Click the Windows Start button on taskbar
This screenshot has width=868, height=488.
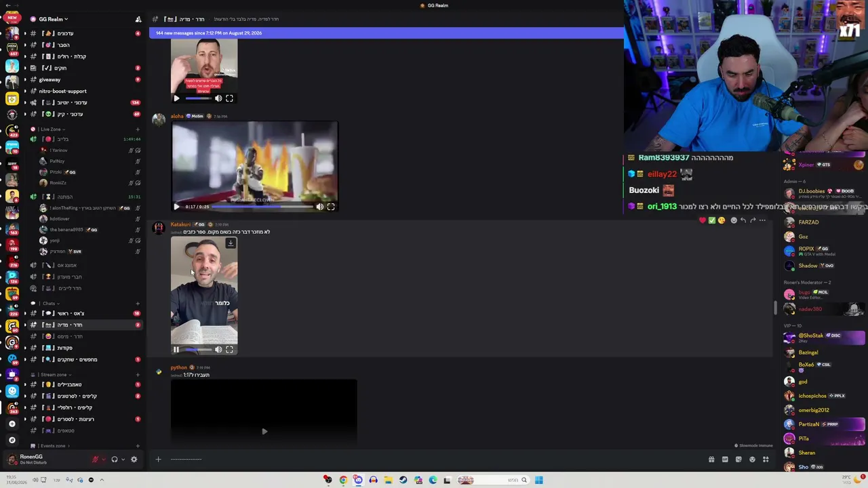click(538, 480)
